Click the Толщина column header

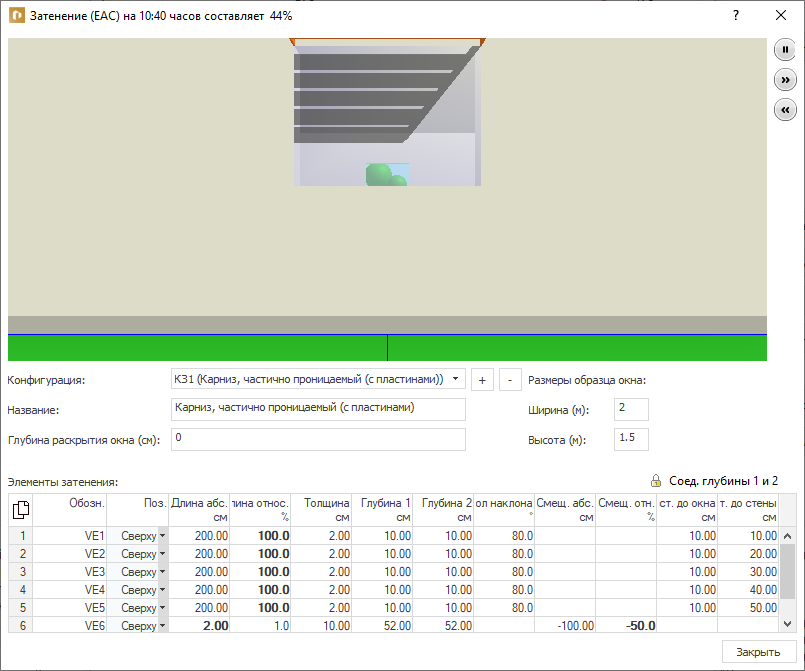(321, 510)
